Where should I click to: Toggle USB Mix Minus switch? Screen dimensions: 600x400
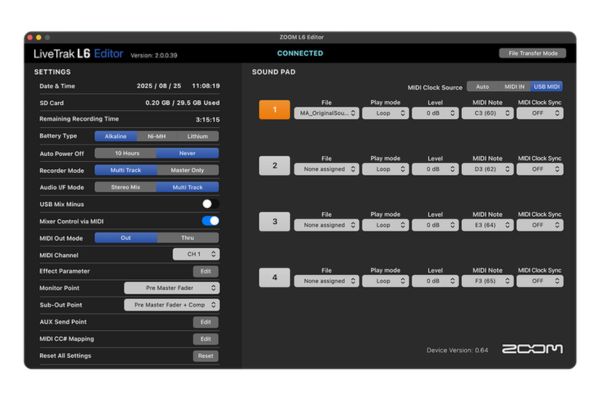click(x=210, y=204)
